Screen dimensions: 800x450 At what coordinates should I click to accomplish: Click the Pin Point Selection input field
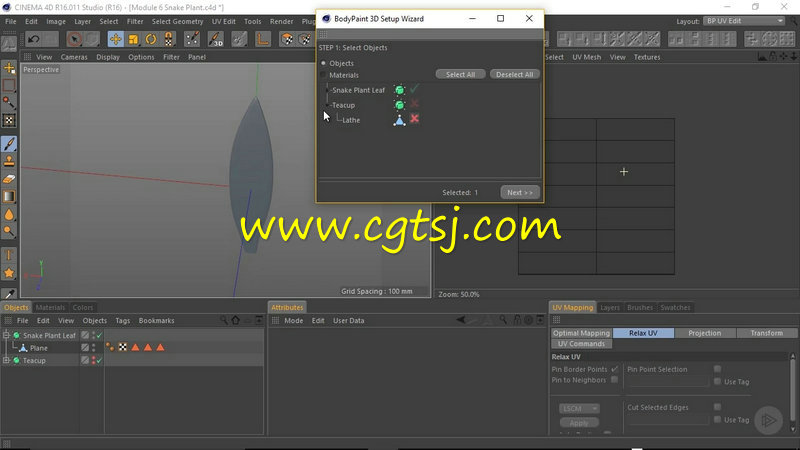coord(667,381)
